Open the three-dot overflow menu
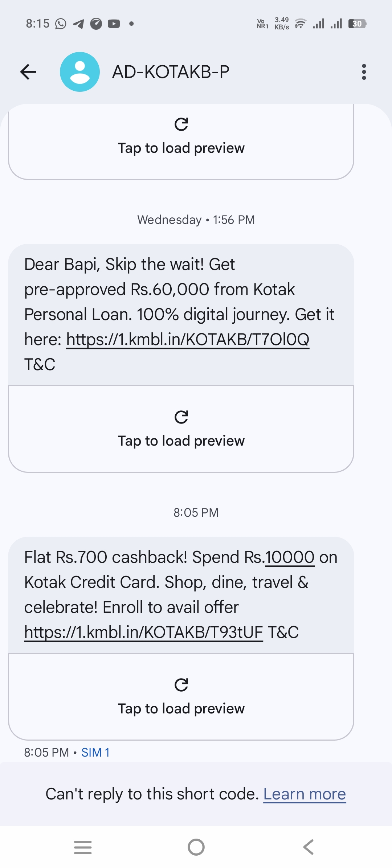The width and height of the screenshot is (392, 868). pos(364,72)
